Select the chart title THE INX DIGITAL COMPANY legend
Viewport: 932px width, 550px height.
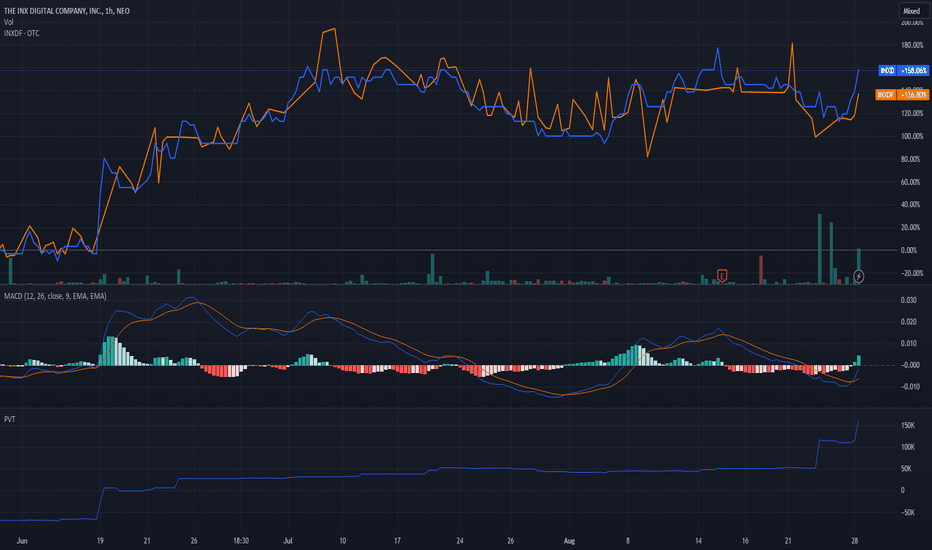pyautogui.click(x=67, y=11)
